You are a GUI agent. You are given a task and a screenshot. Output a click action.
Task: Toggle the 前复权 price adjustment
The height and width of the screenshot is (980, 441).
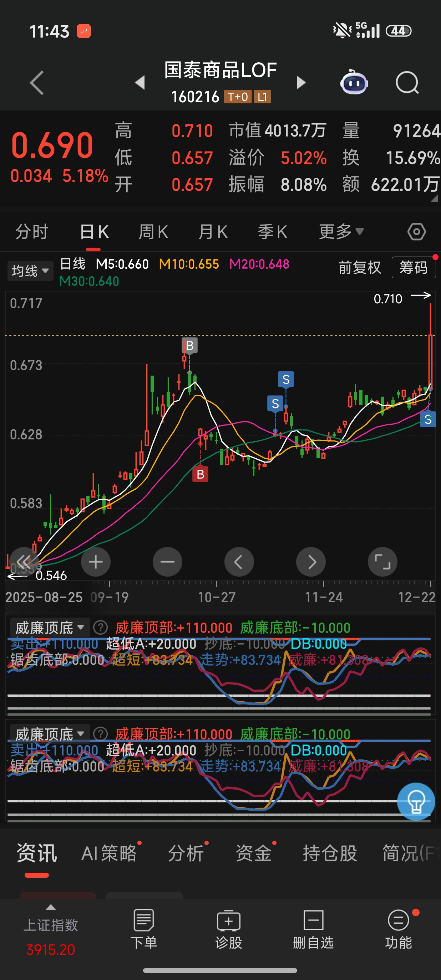[x=359, y=267]
